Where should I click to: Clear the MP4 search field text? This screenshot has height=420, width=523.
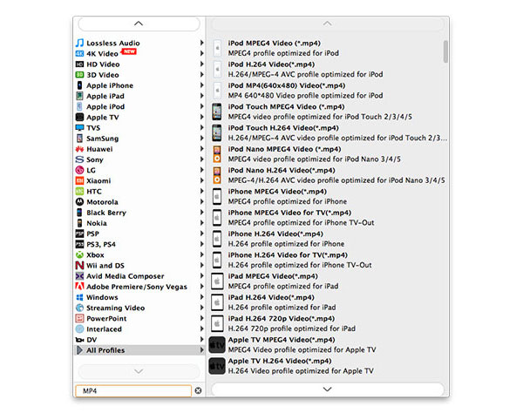click(x=198, y=391)
